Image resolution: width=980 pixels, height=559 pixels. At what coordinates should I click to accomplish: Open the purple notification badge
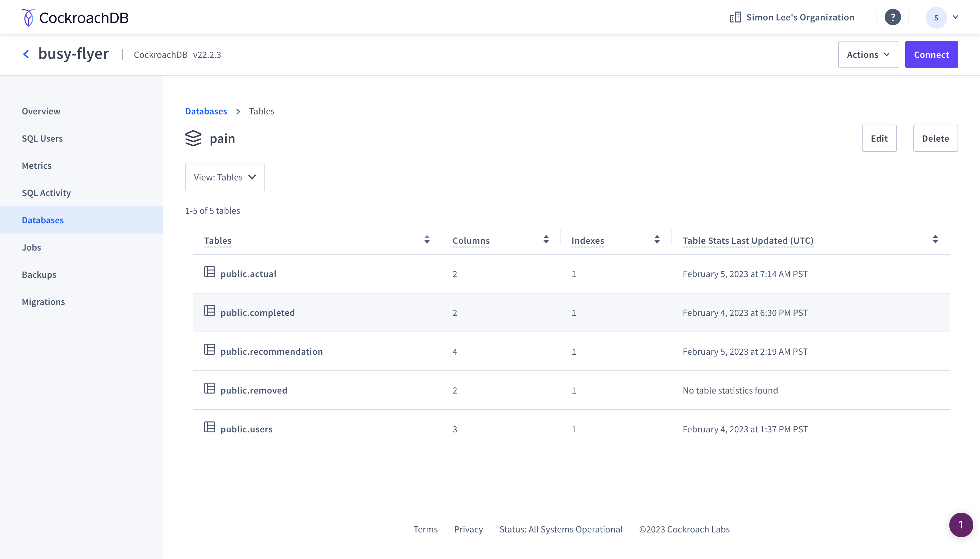961,525
